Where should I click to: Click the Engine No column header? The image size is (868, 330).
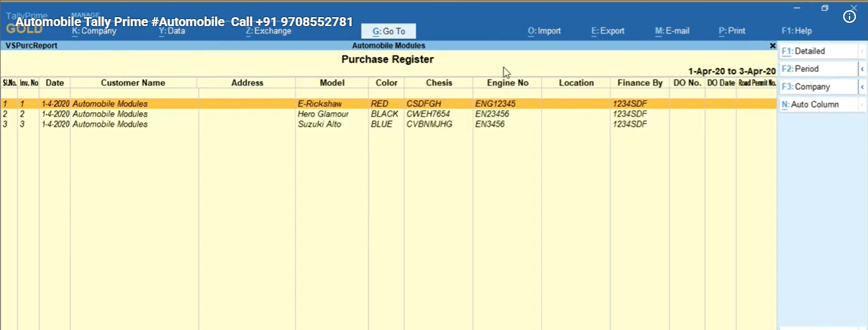tap(507, 83)
